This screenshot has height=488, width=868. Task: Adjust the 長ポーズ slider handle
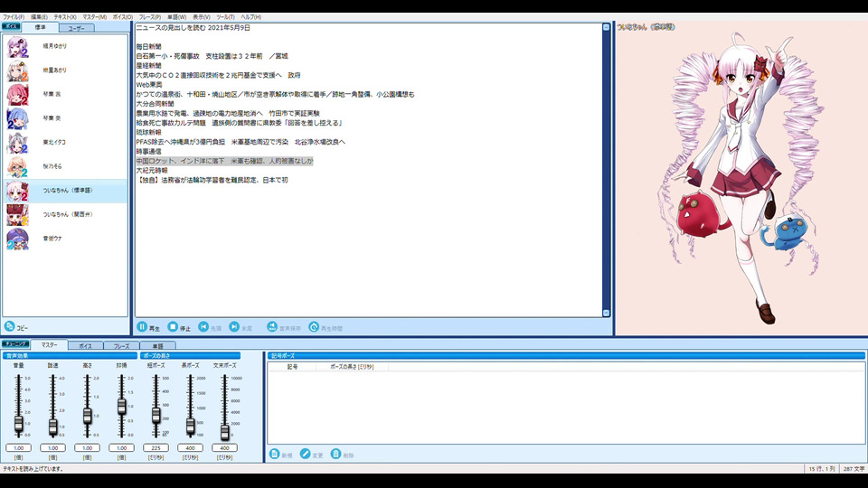point(191,426)
